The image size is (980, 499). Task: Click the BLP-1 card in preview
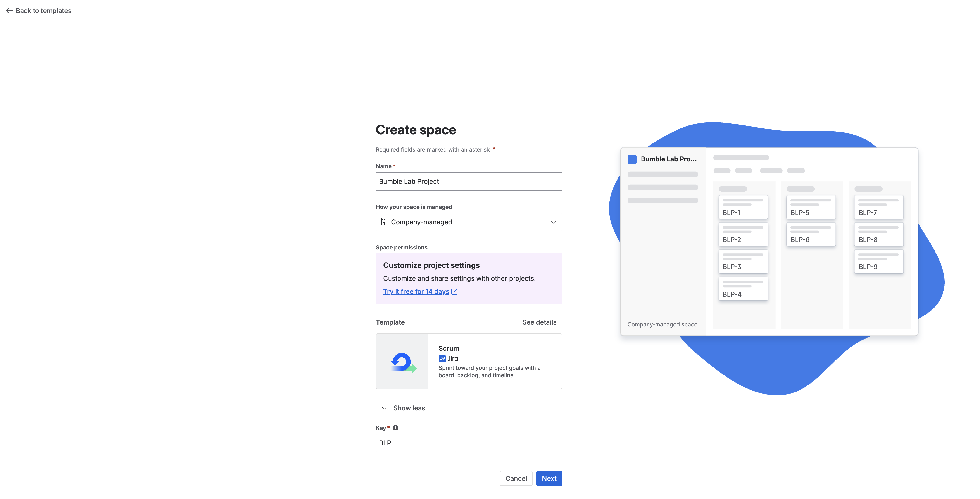(743, 207)
